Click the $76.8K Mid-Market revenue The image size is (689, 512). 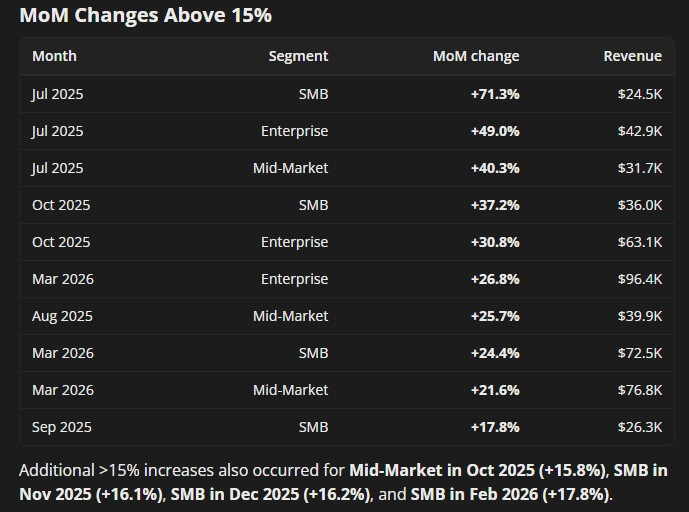[x=640, y=390]
